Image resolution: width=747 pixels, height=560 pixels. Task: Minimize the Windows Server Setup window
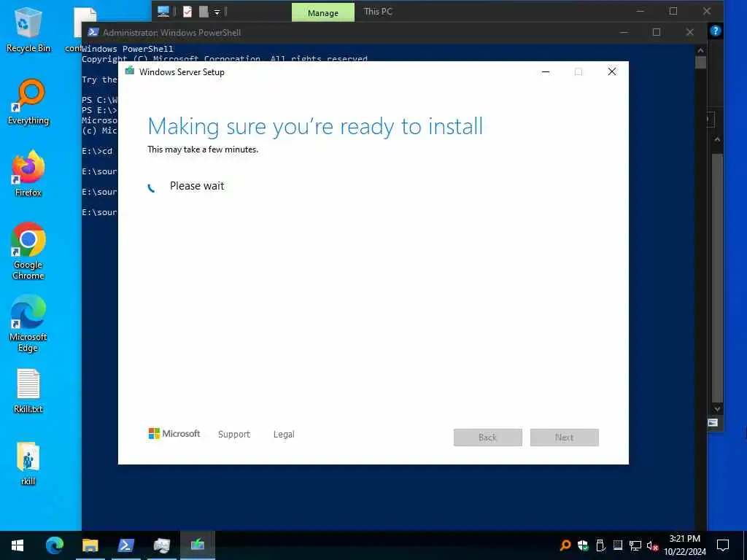[546, 72]
